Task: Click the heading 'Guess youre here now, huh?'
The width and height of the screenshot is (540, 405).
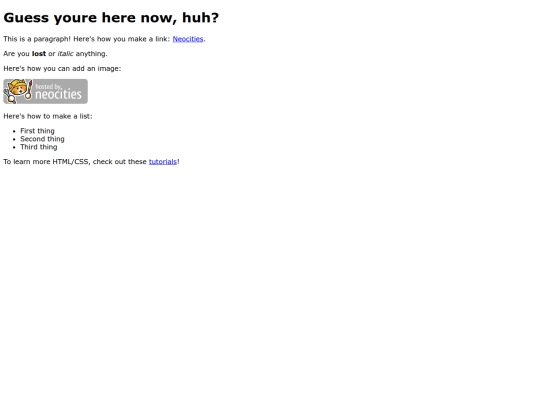Action: point(111,18)
